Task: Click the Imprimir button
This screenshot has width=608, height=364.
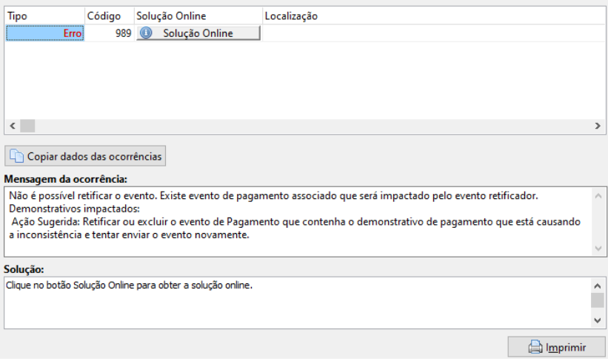Action: [x=556, y=347]
